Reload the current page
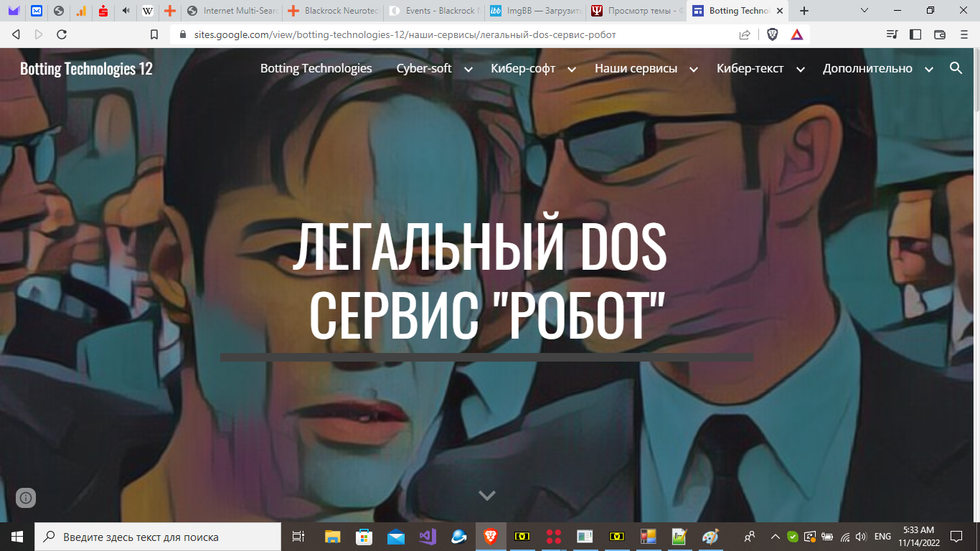The height and width of the screenshot is (551, 980). (62, 34)
